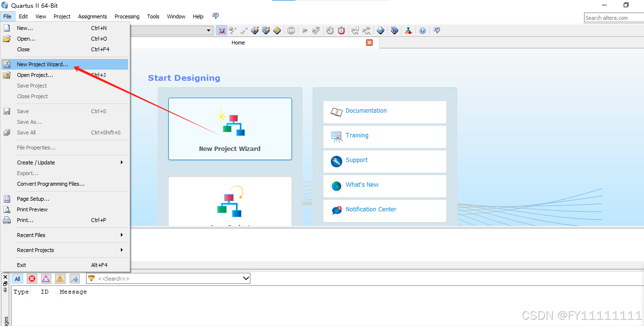Toggle the flagged messages filter button

74,279
